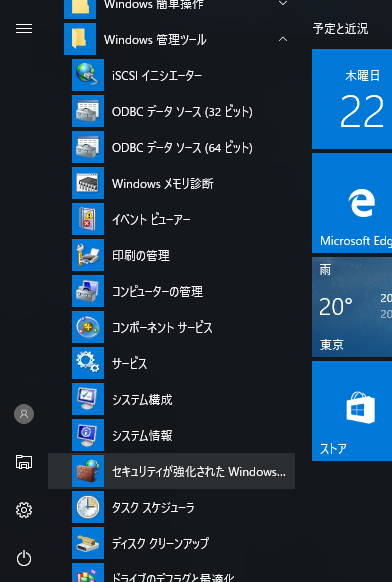
Task: Open File Explorer from the sidebar
Action: click(x=24, y=462)
